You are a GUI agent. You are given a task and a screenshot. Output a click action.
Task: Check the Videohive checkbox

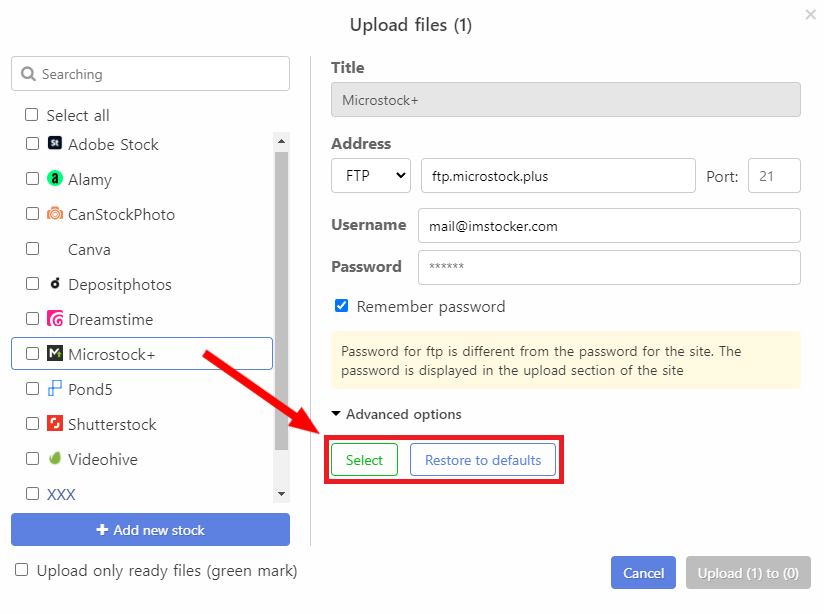click(x=33, y=458)
